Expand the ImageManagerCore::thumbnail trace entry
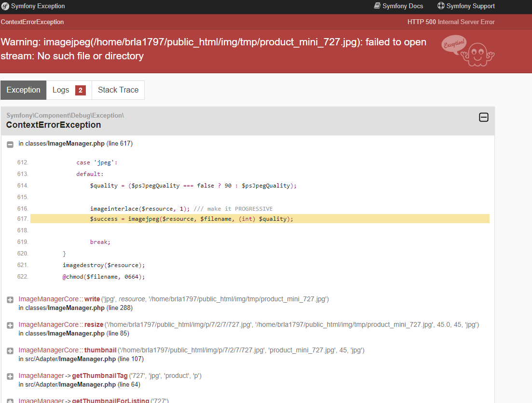The image size is (532, 403). tap(10, 351)
